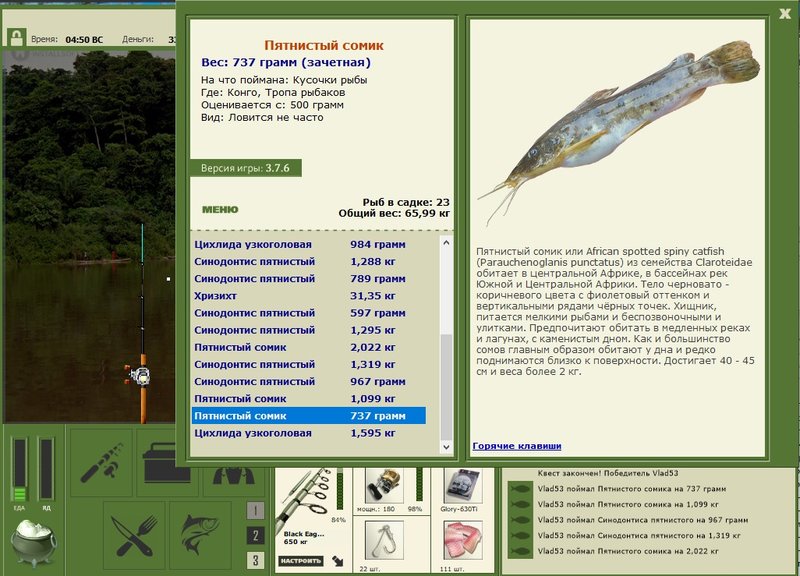This screenshot has width=800, height=576.
Task: Click the down arrow of the fish list scrollbar
Action: tap(446, 447)
